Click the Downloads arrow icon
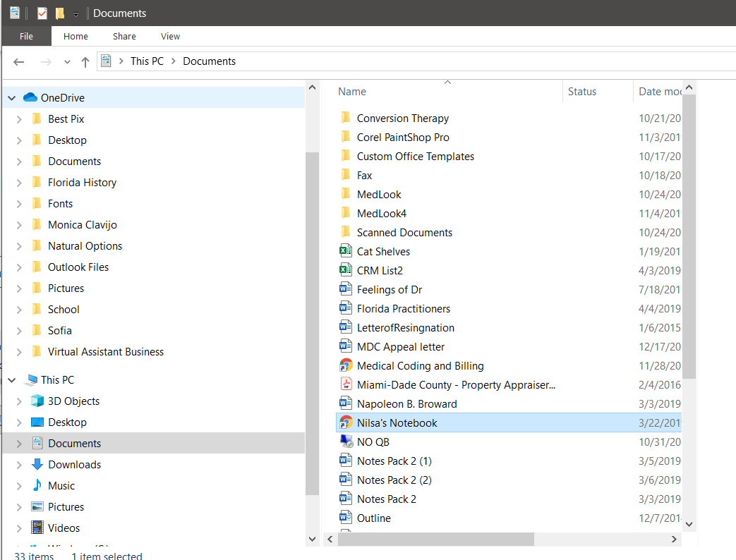Viewport: 736px width, 560px height. pos(37,464)
